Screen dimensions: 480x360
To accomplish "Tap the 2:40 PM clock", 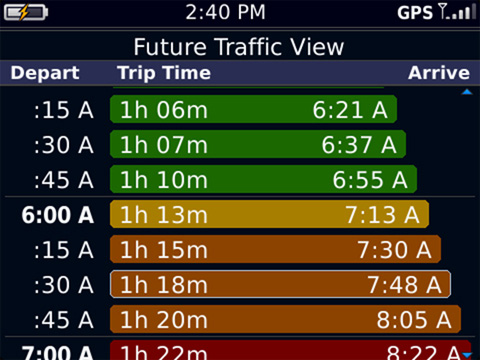I will pyautogui.click(x=225, y=12).
